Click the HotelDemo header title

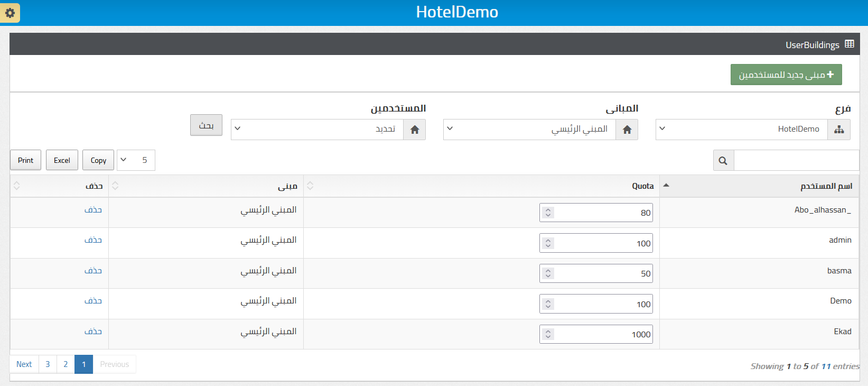(457, 12)
